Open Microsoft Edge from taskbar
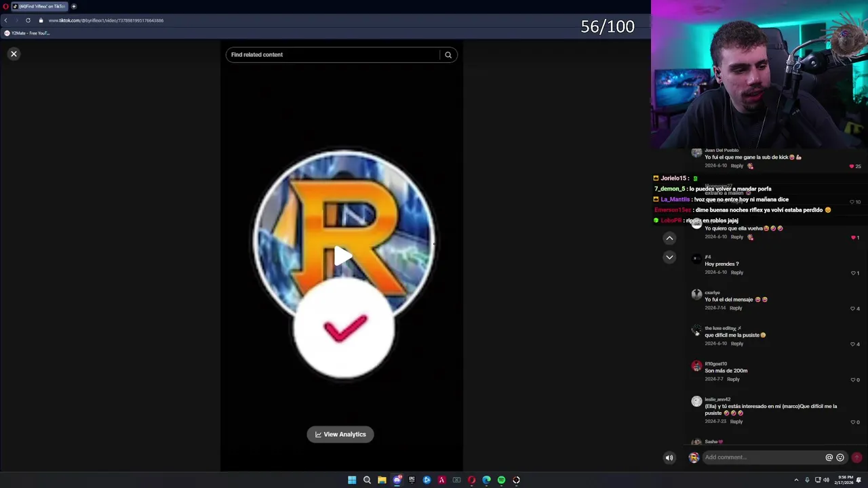This screenshot has height=488, width=868. tap(486, 480)
